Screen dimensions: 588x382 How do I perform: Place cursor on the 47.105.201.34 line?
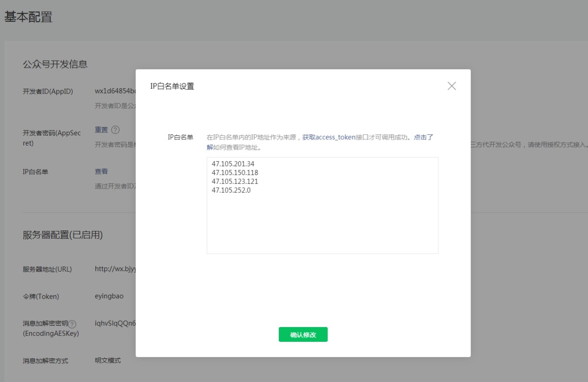click(233, 164)
